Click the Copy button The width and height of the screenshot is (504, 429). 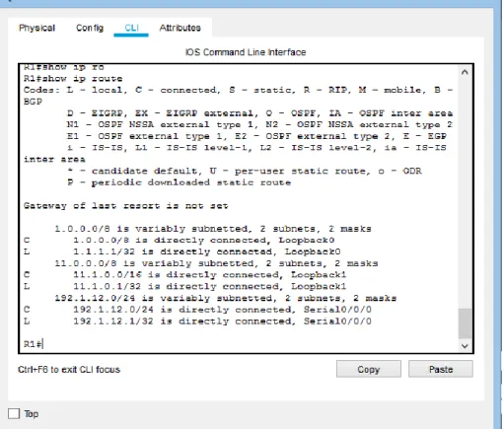(x=369, y=369)
